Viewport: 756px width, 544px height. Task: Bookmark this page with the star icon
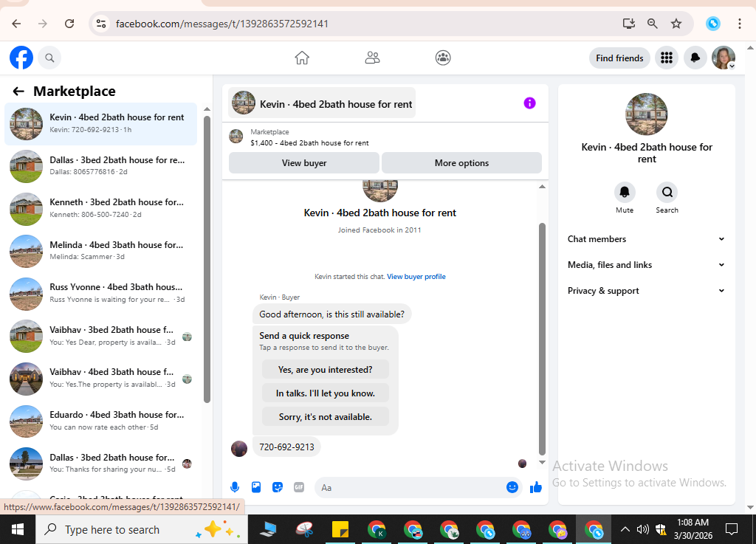coord(676,24)
